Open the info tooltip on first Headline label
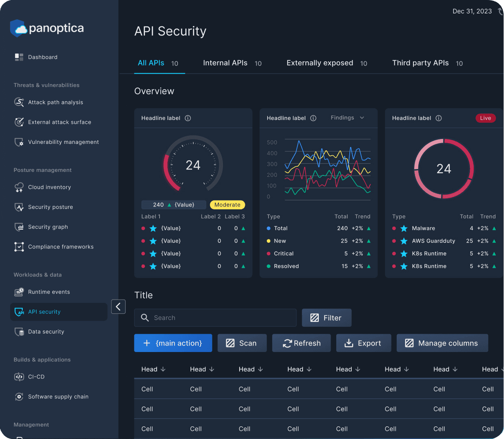Image resolution: width=504 pixels, height=439 pixels. point(187,118)
